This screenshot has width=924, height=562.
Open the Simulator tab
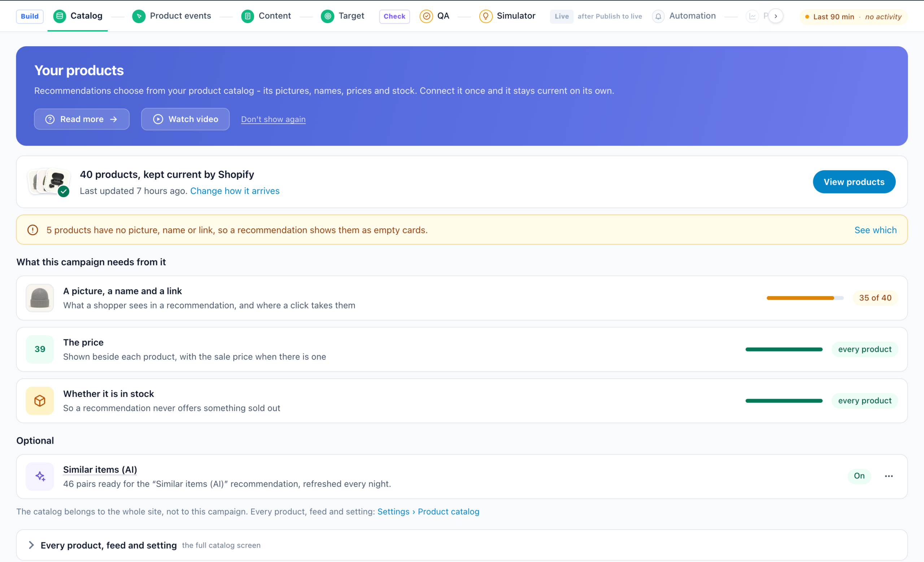click(x=507, y=16)
